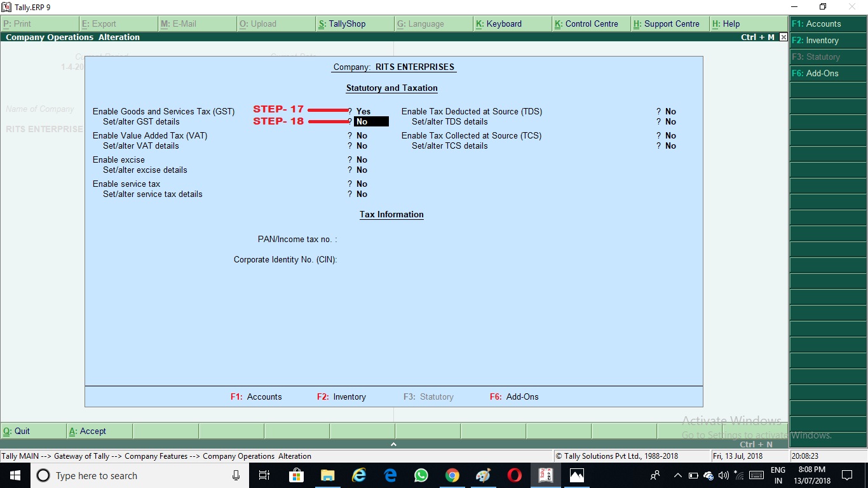Click F6: Add-Ons at form bottom
868x488 pixels.
(514, 396)
